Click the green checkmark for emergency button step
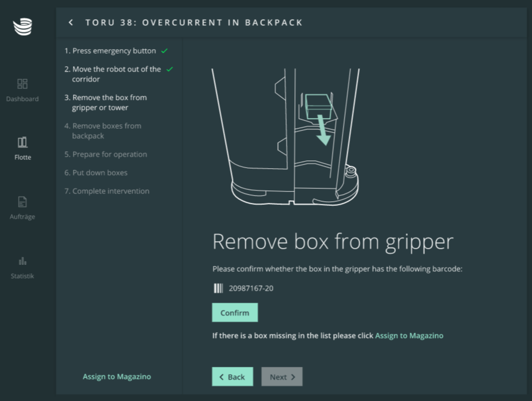Image resolution: width=532 pixels, height=401 pixels. [x=164, y=51]
